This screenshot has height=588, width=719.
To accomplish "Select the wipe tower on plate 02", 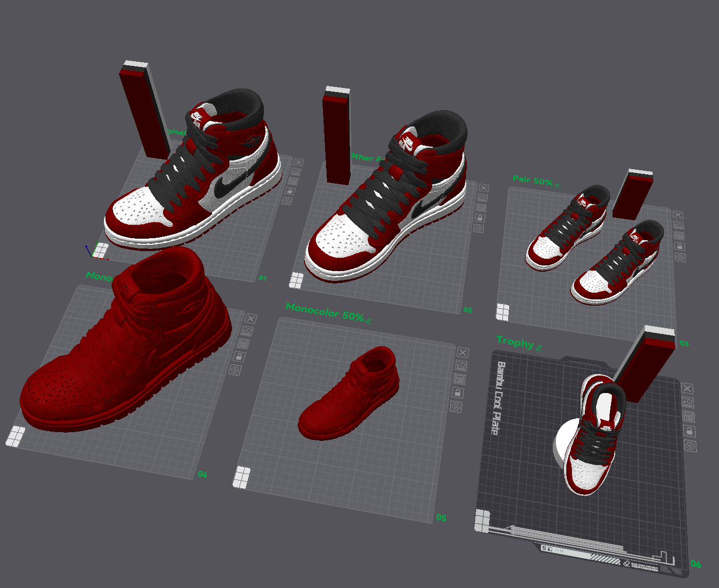I will pyautogui.click(x=337, y=136).
